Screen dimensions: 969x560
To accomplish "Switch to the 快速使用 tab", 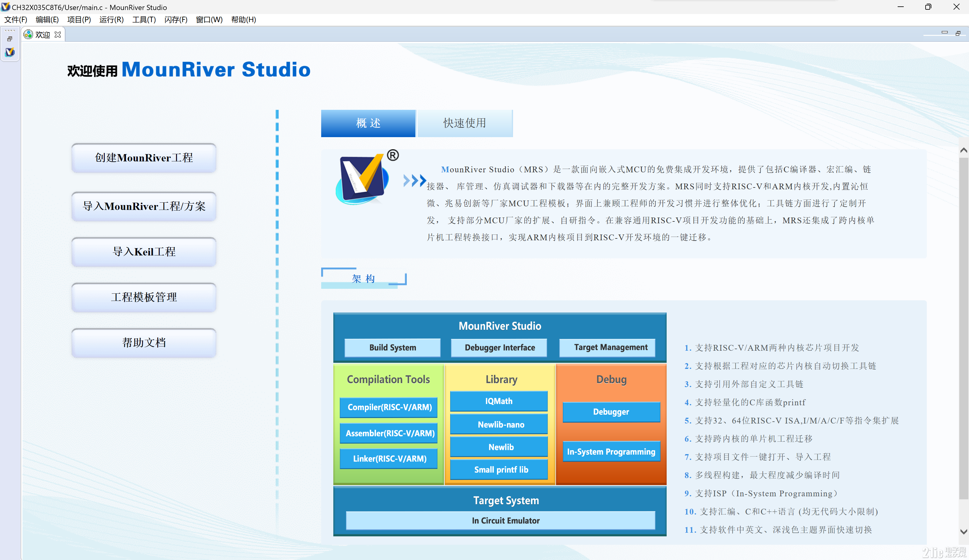I will (x=465, y=123).
